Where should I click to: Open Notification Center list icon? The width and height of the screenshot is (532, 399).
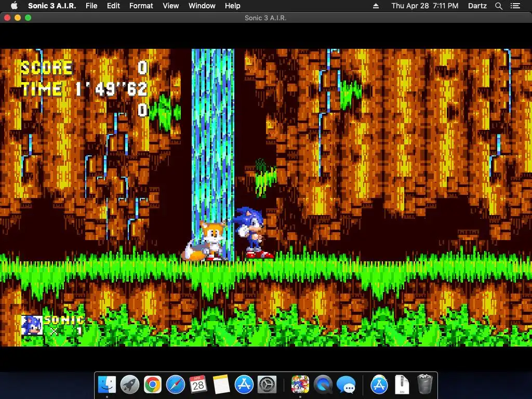tap(515, 6)
